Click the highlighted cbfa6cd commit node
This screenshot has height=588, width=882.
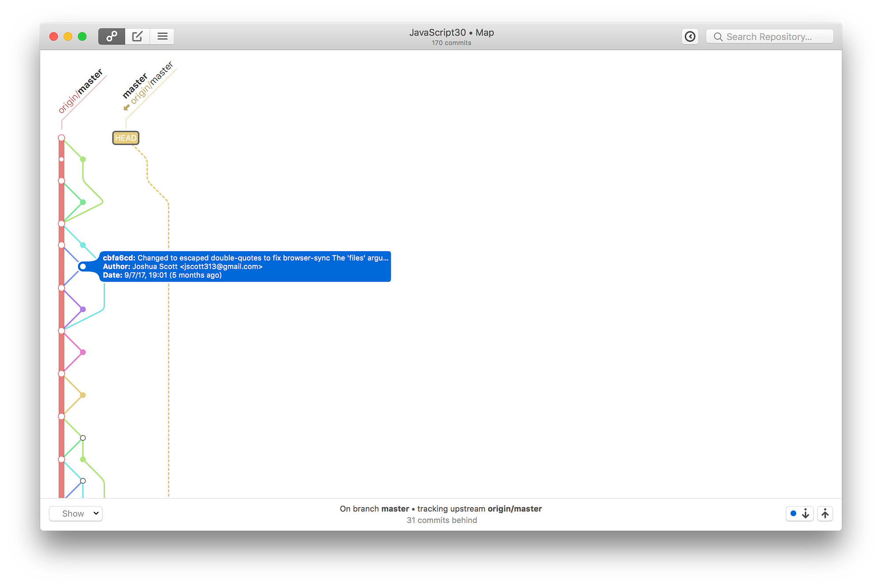[x=83, y=267]
